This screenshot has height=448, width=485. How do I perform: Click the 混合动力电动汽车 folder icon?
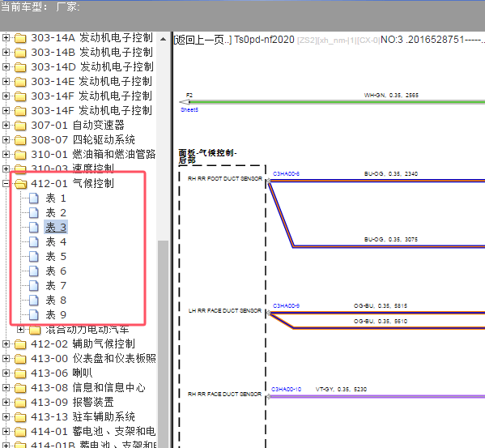(x=35, y=330)
